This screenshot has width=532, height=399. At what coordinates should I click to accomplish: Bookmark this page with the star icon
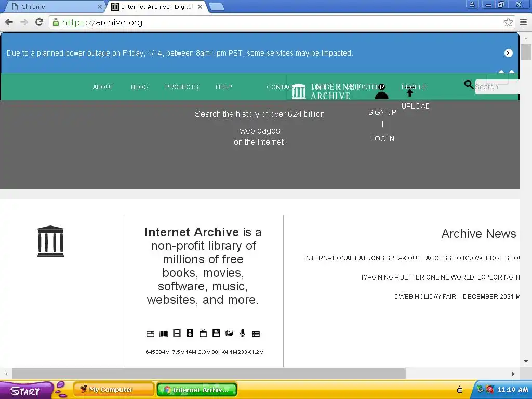point(508,22)
